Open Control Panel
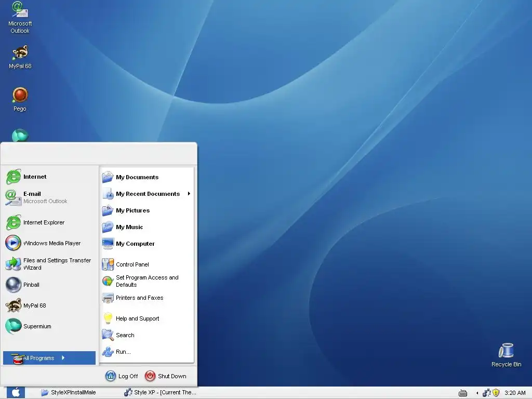Image resolution: width=532 pixels, height=399 pixels. 126,264
